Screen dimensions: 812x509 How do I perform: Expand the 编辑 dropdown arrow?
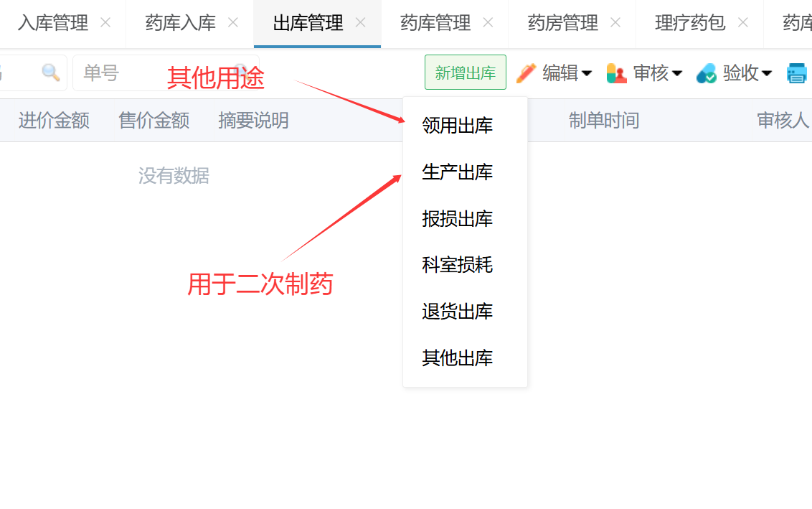pos(587,73)
